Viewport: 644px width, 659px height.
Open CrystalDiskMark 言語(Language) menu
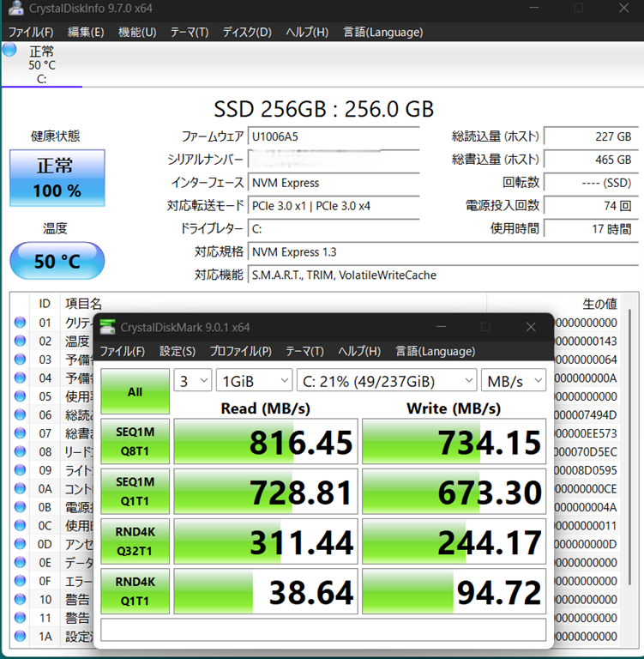point(436,351)
